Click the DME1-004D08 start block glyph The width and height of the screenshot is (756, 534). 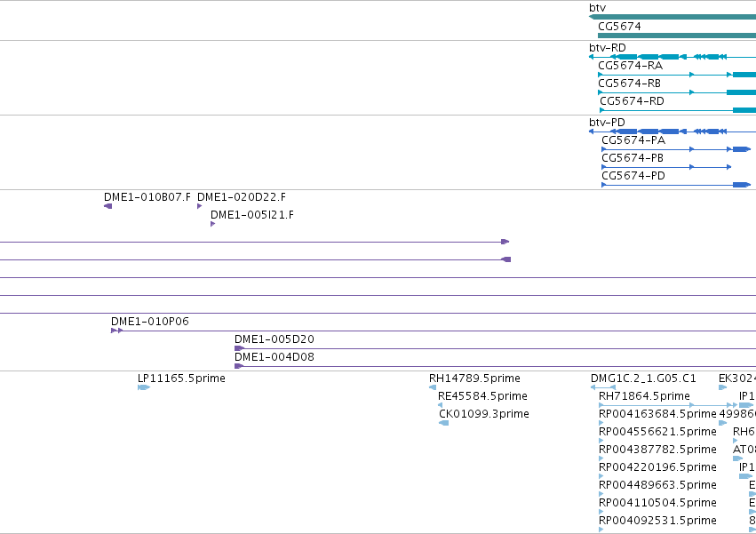[239, 367]
